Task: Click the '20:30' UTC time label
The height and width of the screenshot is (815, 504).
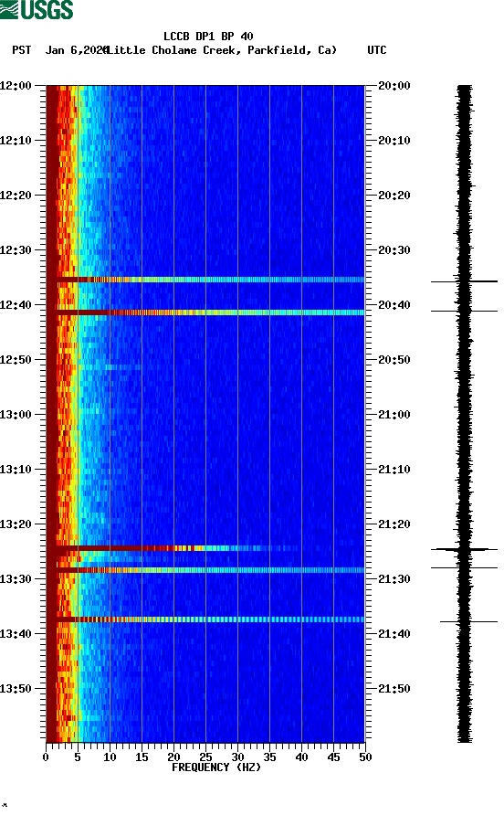Action: (x=394, y=250)
